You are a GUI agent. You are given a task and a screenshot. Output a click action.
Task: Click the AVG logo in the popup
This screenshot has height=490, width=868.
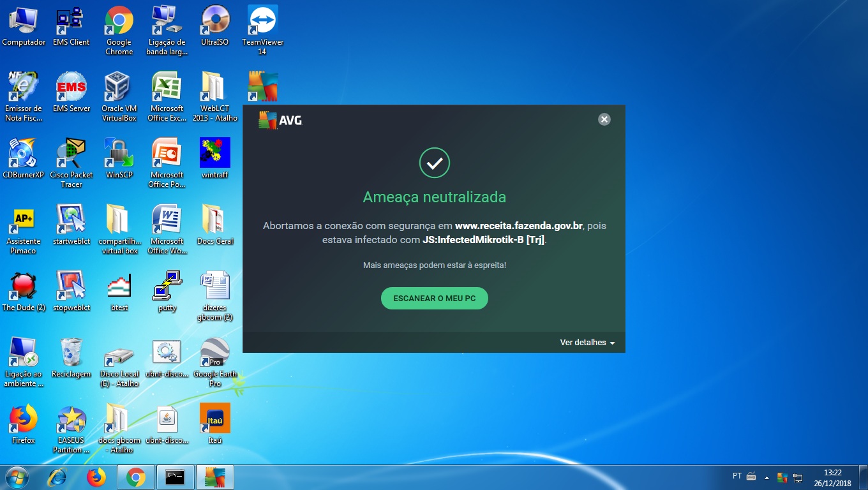[x=280, y=120]
